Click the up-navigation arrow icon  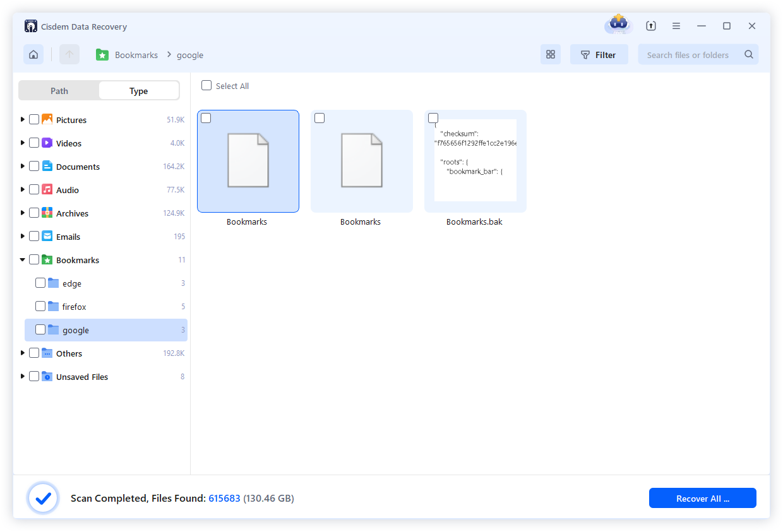[x=69, y=54]
